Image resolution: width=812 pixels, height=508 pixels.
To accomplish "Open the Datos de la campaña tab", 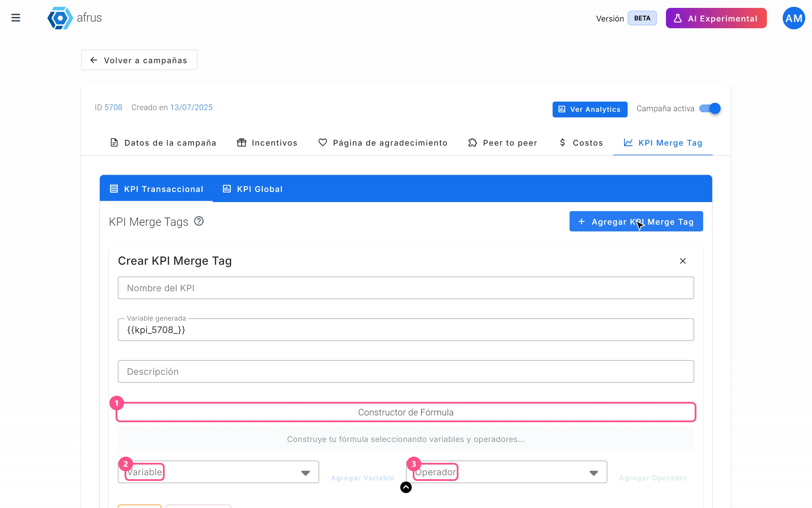I will pos(164,143).
